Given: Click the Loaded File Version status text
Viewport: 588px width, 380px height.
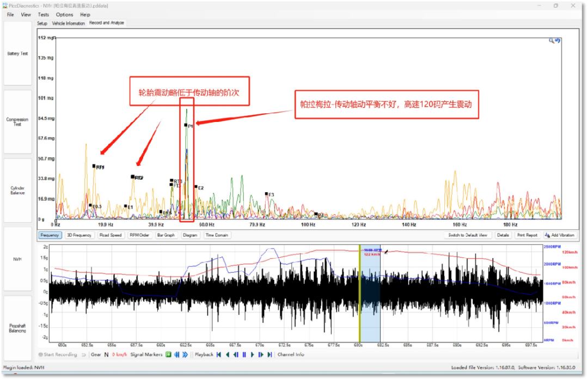Looking at the screenshot, I should pos(482,367).
